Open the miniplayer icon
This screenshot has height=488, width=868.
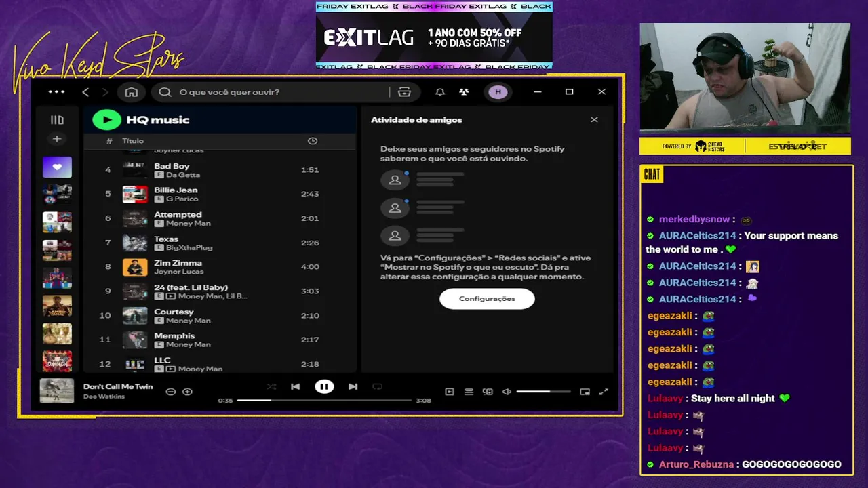(585, 392)
